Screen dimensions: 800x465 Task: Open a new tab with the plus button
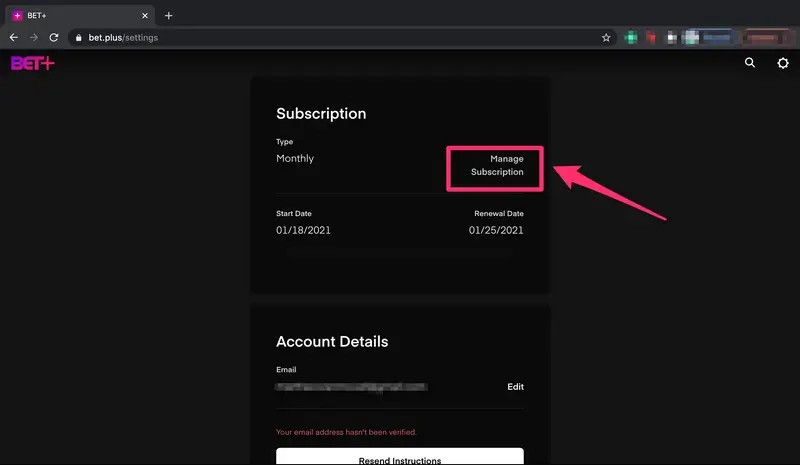pyautogui.click(x=168, y=16)
